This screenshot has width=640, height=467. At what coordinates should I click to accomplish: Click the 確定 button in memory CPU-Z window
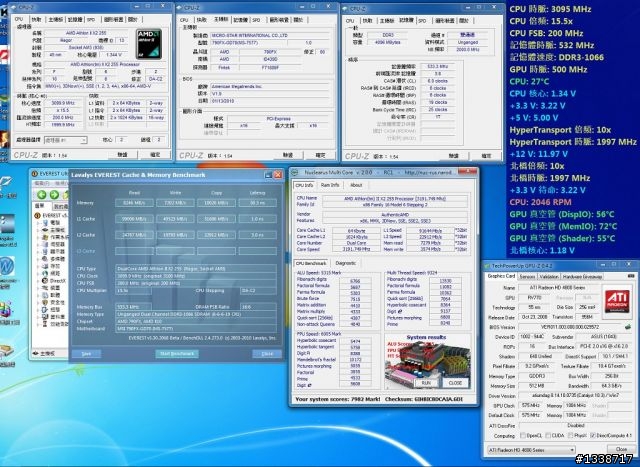click(486, 156)
